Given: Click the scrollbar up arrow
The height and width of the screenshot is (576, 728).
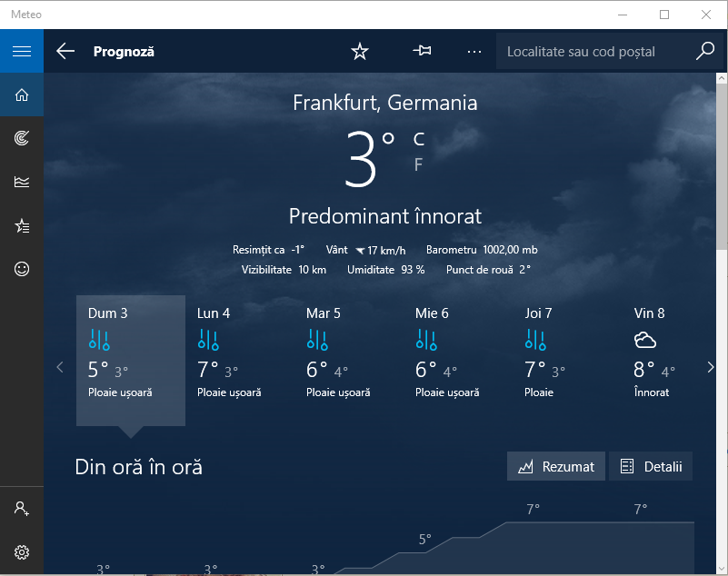Looking at the screenshot, I should [722, 78].
